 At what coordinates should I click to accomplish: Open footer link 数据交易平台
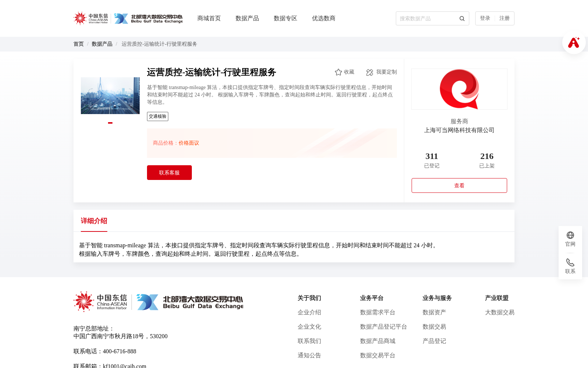pos(378,355)
